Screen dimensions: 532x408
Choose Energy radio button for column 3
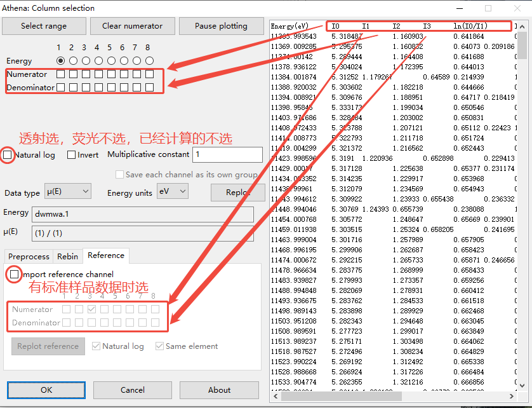click(x=86, y=61)
